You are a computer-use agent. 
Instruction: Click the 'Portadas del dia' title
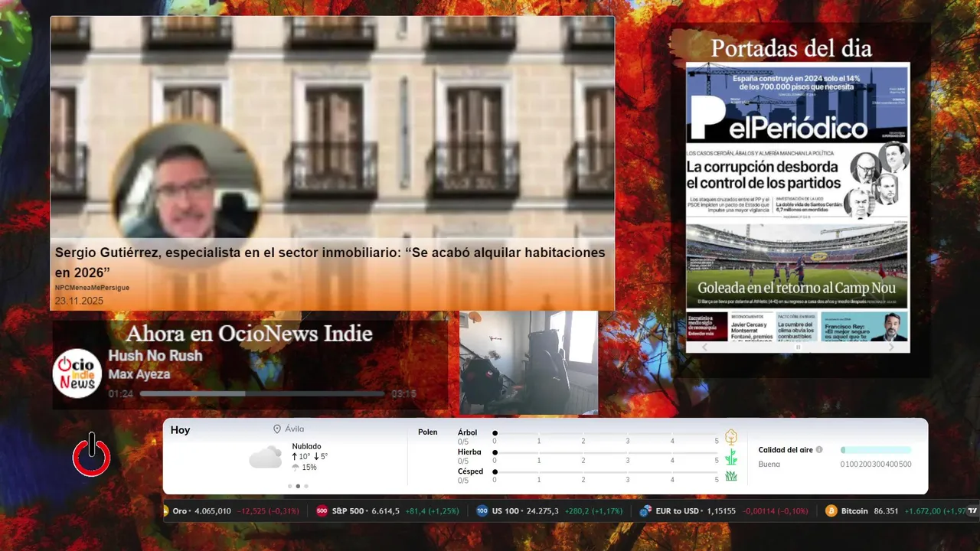[x=791, y=48]
